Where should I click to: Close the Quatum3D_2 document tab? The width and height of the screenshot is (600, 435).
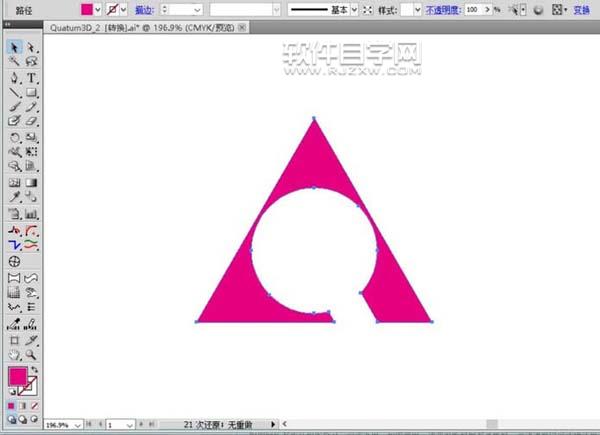(242, 28)
